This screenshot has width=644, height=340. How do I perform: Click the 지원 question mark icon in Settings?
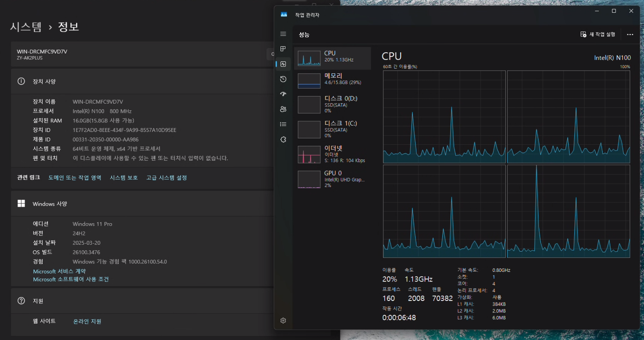[x=21, y=301]
